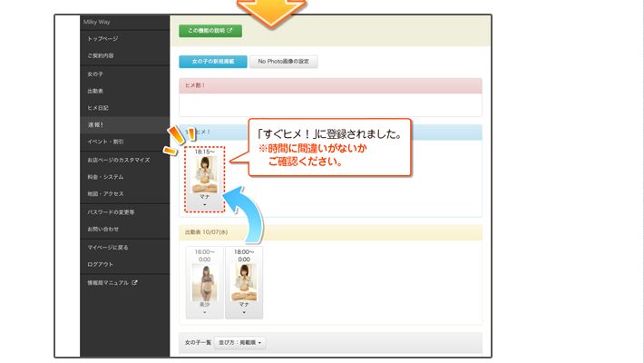Open イベント・割引 in the sidebar
This screenshot has height=363, width=644.
105,142
